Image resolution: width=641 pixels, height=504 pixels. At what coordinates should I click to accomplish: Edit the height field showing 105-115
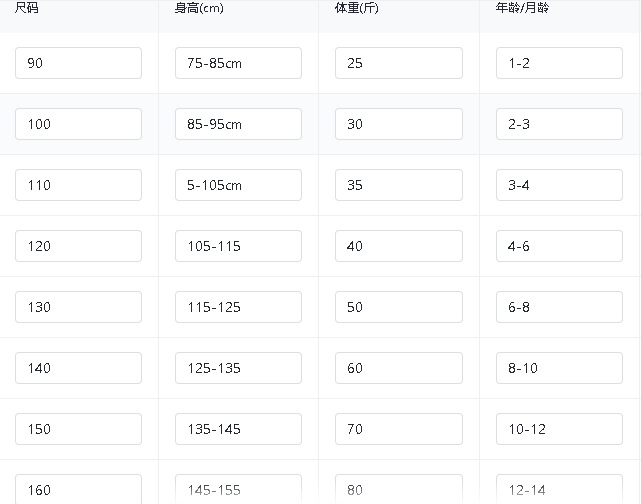coord(238,246)
